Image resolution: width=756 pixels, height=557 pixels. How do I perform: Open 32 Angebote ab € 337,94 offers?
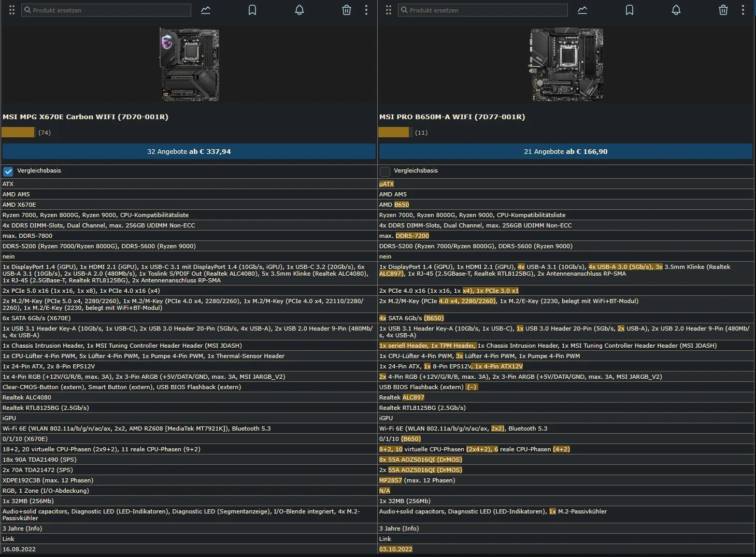pos(189,151)
